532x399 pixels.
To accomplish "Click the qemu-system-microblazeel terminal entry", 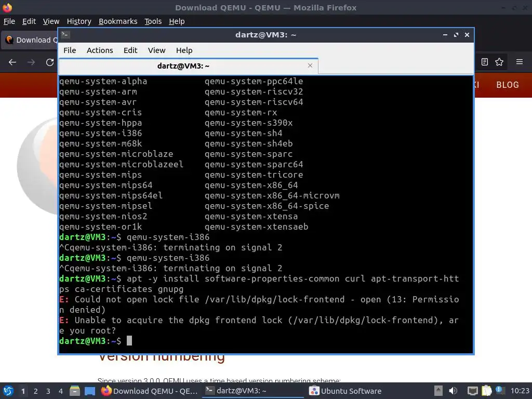I will click(x=121, y=165).
